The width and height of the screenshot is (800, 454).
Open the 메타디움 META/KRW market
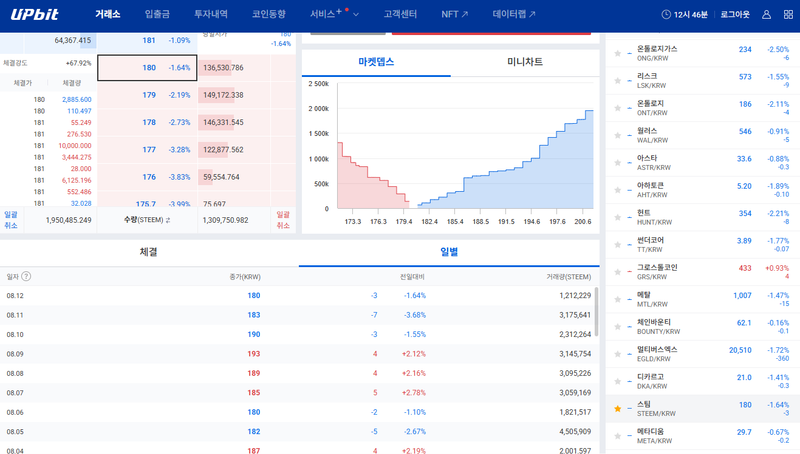tap(703, 436)
